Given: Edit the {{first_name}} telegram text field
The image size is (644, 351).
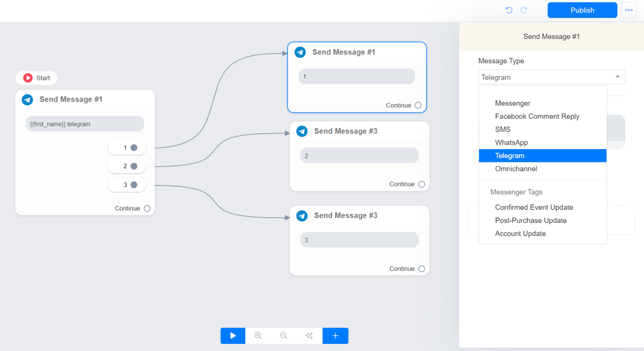Looking at the screenshot, I should pyautogui.click(x=85, y=124).
